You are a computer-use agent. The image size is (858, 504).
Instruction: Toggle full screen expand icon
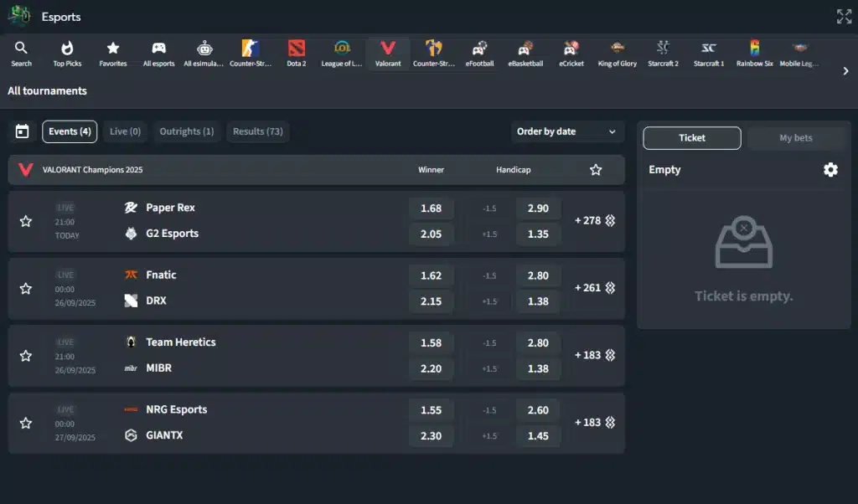[x=844, y=17]
